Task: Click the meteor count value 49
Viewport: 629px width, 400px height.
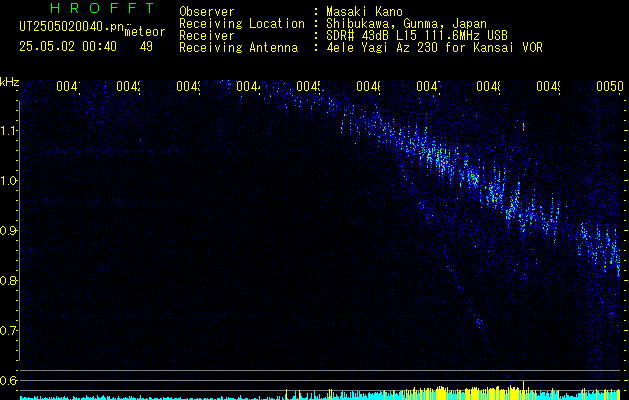Action: tap(146, 47)
